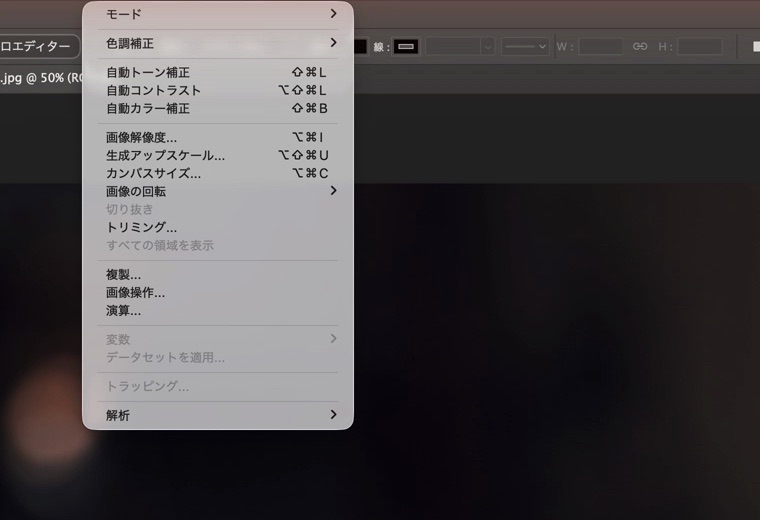Click chevron arrow next to モード

(333, 14)
